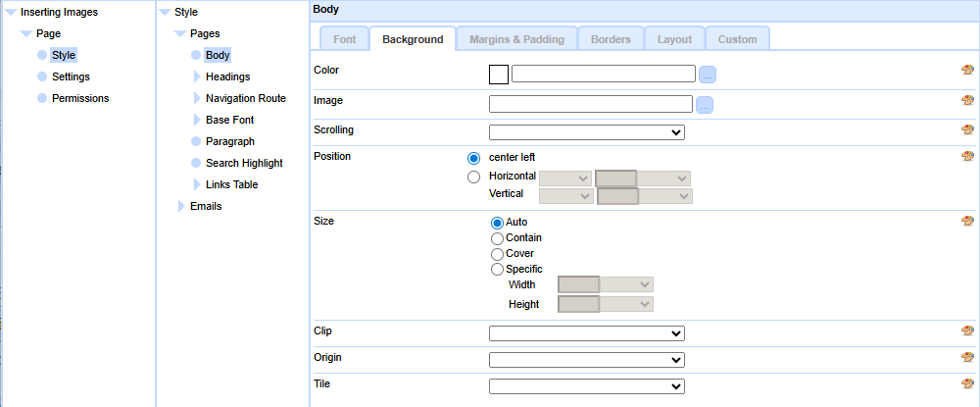This screenshot has height=407, width=980.
Task: Click the palette icon in the Scrolling row
Action: coord(967,129)
